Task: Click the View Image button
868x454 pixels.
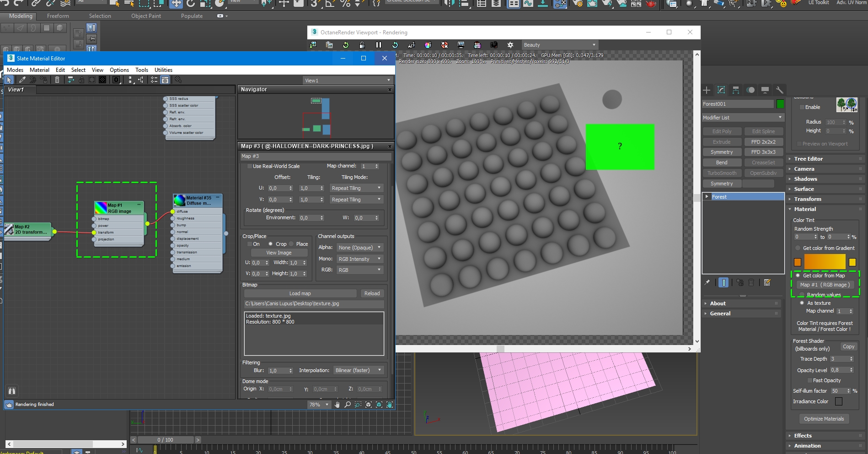Action: (279, 253)
